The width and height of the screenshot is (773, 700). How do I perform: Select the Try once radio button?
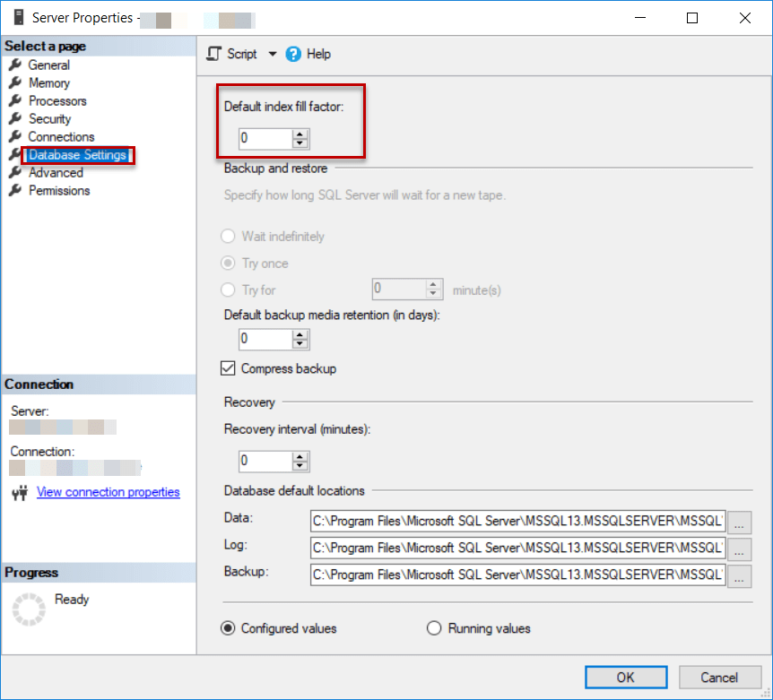point(228,263)
